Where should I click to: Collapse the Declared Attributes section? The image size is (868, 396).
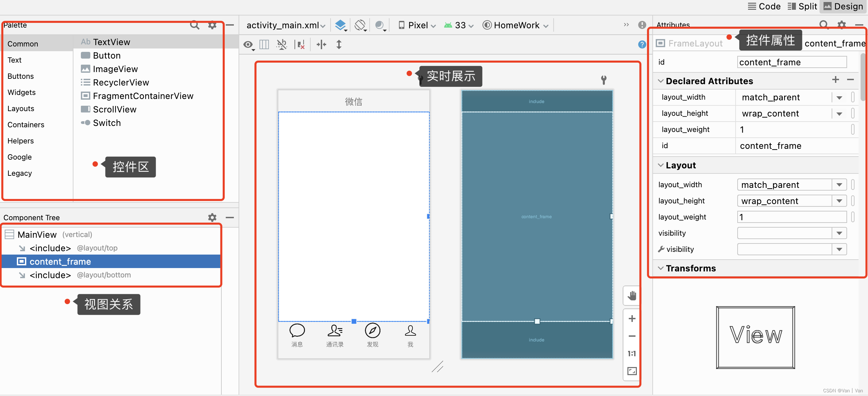(661, 81)
